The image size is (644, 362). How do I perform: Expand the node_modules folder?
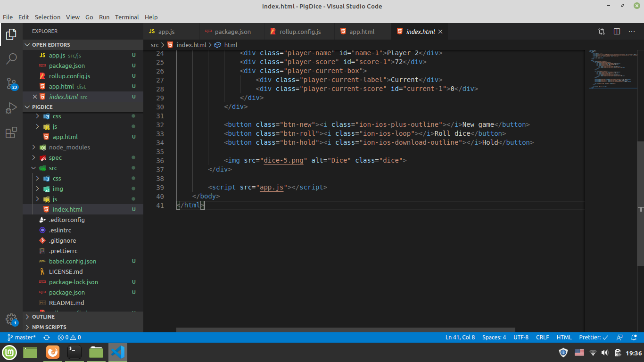(83, 147)
